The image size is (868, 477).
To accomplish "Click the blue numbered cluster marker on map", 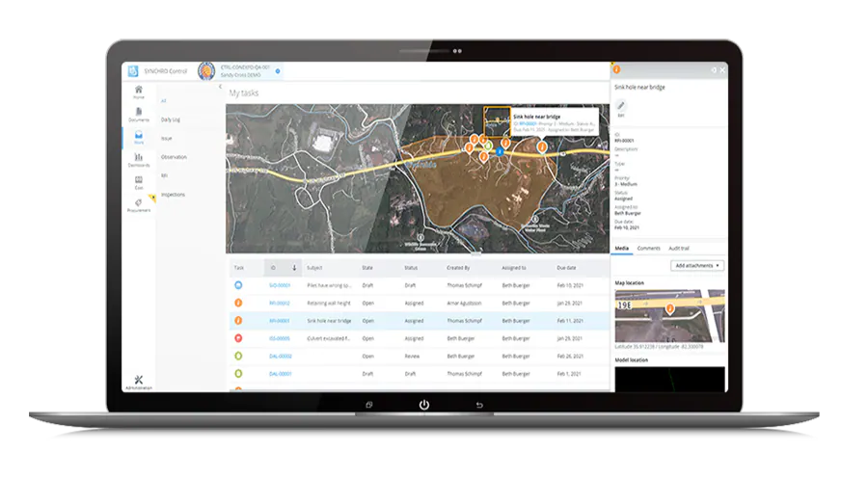I will click(500, 151).
